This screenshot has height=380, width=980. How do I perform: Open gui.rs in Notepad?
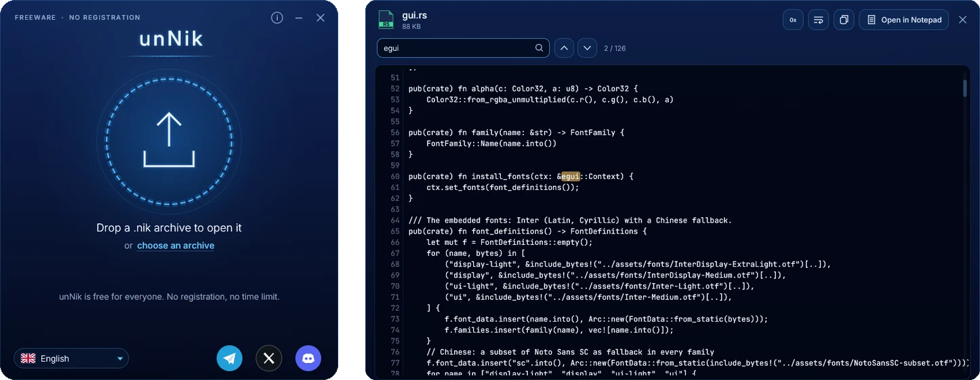coord(903,20)
